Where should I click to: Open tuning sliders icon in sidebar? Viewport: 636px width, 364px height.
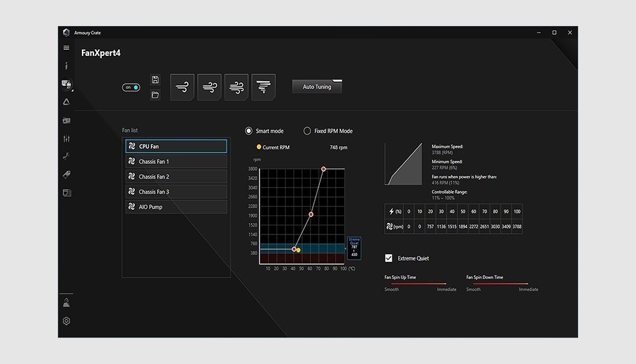[67, 138]
